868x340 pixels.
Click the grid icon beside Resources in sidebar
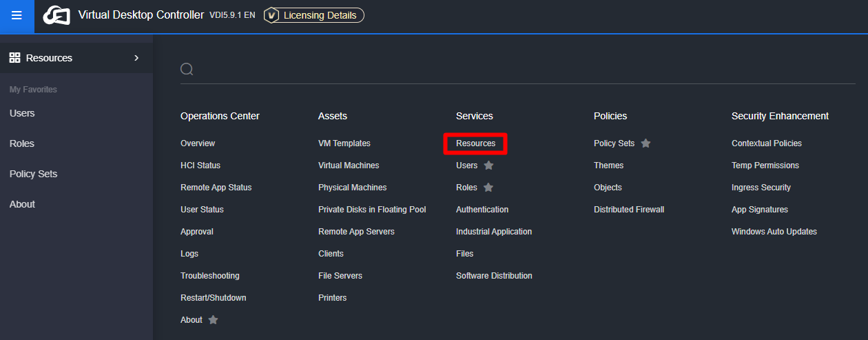coord(14,58)
